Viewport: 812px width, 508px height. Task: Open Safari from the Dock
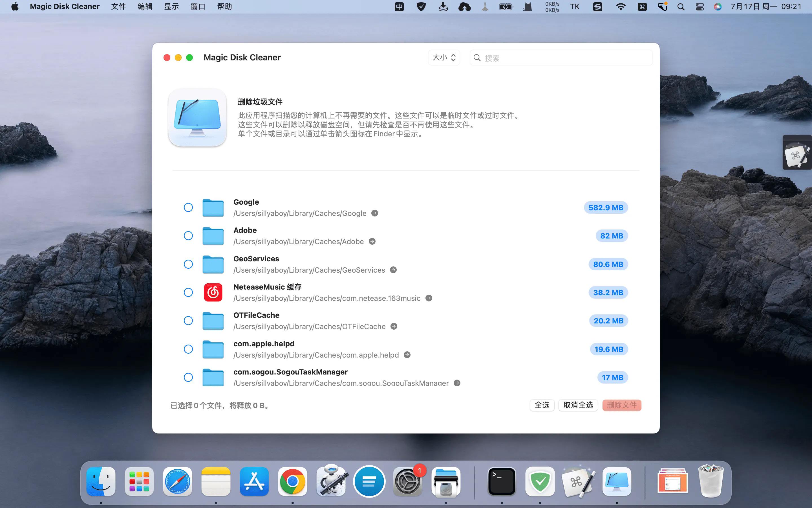tap(178, 481)
